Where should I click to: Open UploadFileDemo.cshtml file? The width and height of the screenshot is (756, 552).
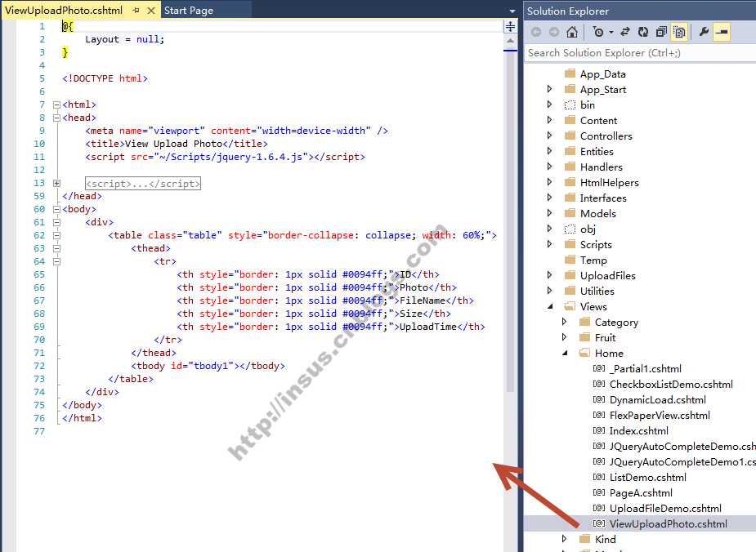[665, 508]
